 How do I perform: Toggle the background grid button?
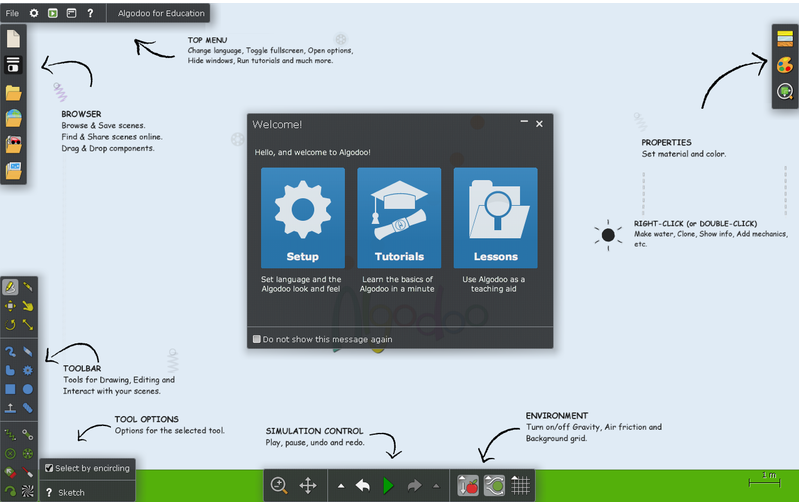[x=521, y=485]
